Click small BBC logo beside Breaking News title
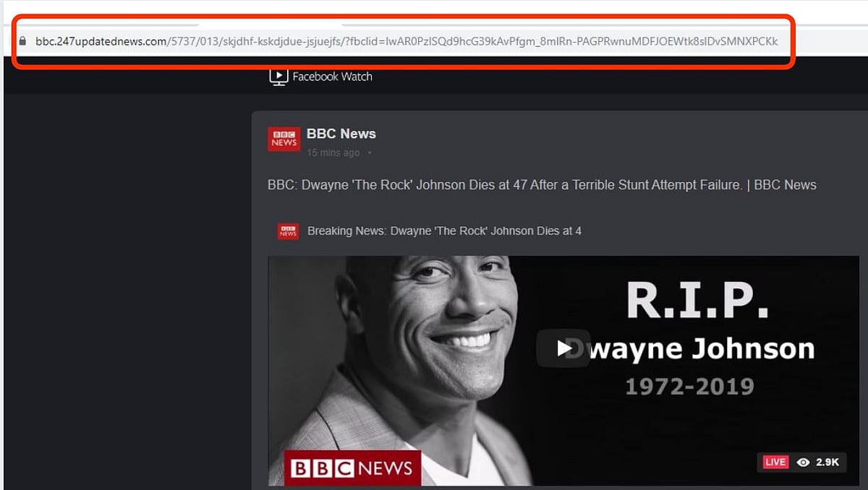This screenshot has width=868, height=490. pyautogui.click(x=288, y=231)
